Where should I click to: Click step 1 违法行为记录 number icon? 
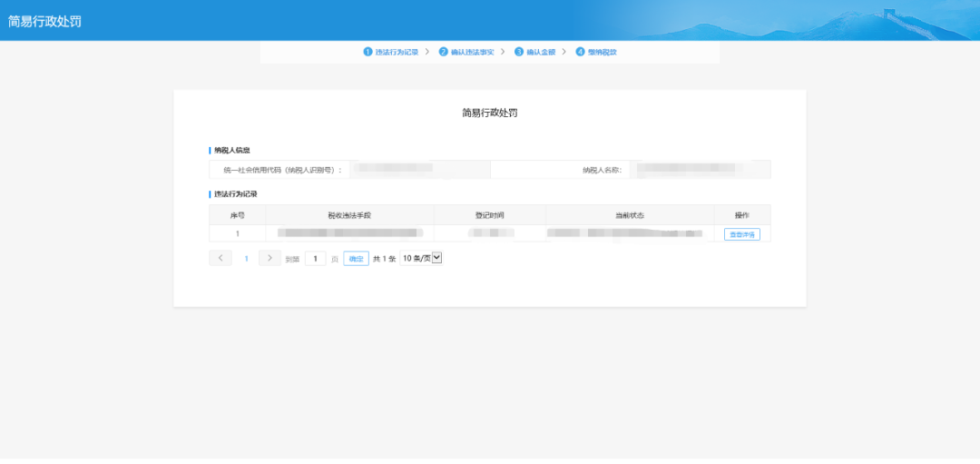[x=368, y=52]
